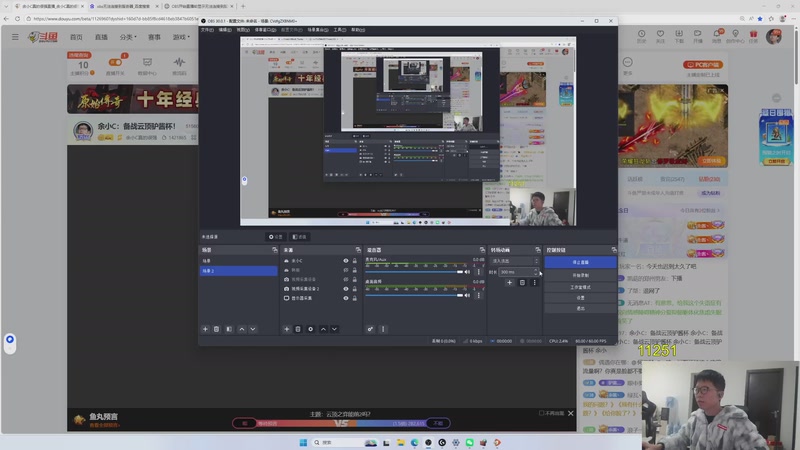
Task: Click 开始录制 button in Controls
Action: (x=580, y=276)
